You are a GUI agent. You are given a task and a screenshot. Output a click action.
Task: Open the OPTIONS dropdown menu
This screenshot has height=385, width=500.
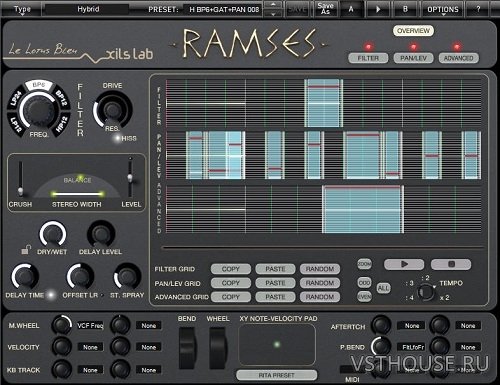[x=443, y=10]
